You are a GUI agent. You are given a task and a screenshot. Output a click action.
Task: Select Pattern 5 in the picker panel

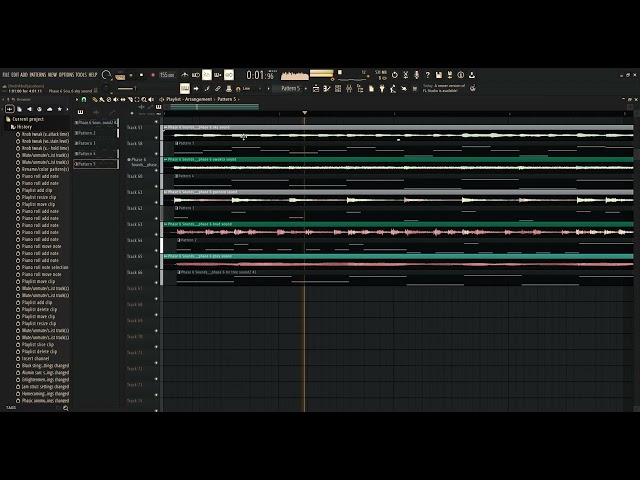pyautogui.click(x=96, y=164)
